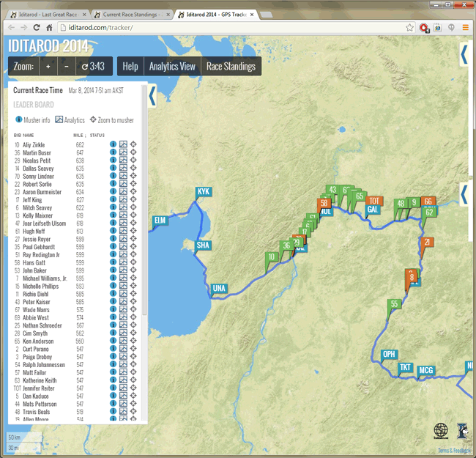Collapse the leader board panel arrow
Screen dimensions: 476x458
click(x=152, y=95)
